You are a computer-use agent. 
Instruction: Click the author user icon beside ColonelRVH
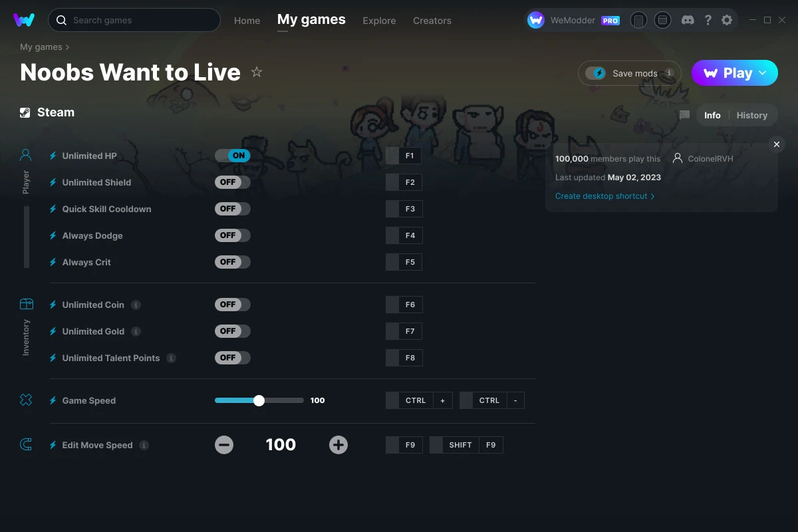(678, 158)
